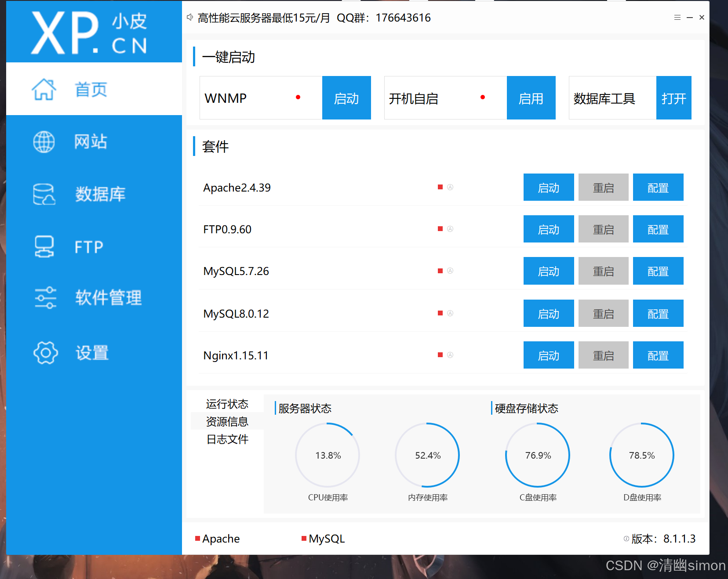Click the Nginx1.15.11 red status square

[440, 355]
